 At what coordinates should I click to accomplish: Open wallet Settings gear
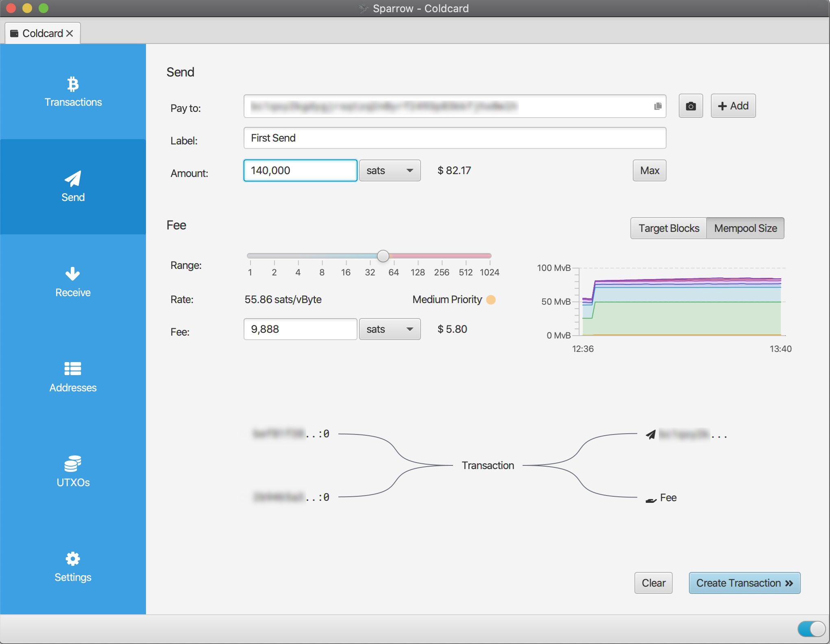(73, 567)
